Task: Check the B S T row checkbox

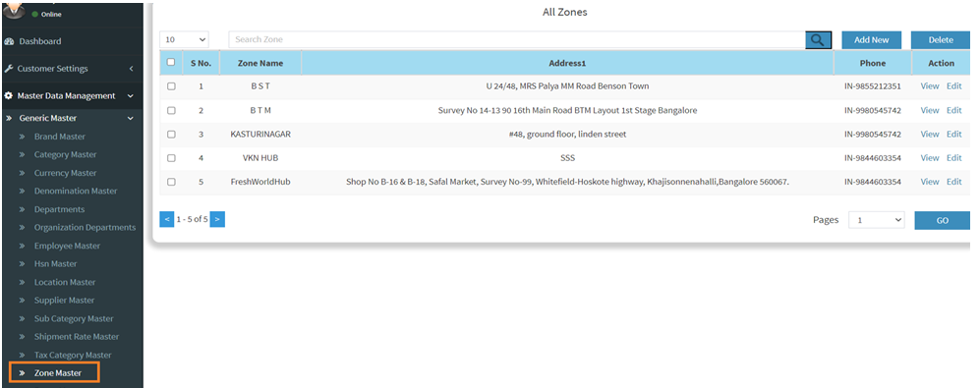Action: tap(171, 86)
